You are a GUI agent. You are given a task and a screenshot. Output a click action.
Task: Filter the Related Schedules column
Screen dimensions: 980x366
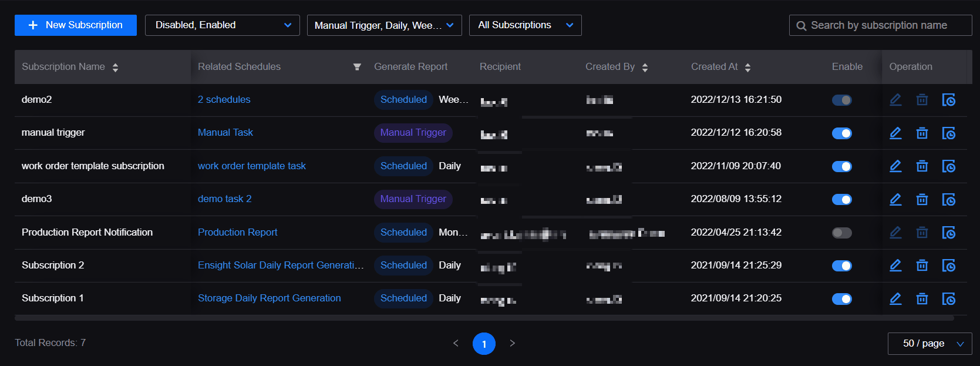[356, 67]
